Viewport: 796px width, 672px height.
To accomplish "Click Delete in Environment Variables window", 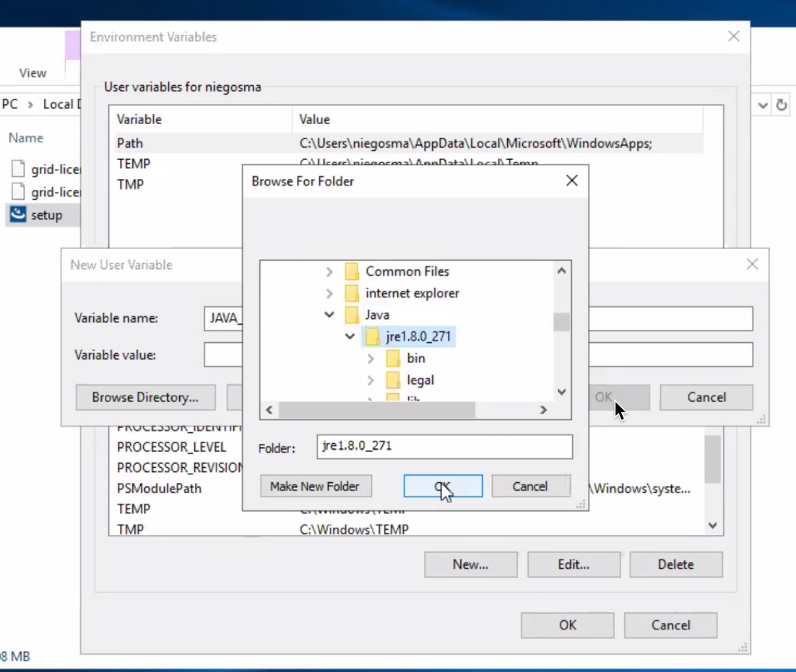I will pos(675,564).
